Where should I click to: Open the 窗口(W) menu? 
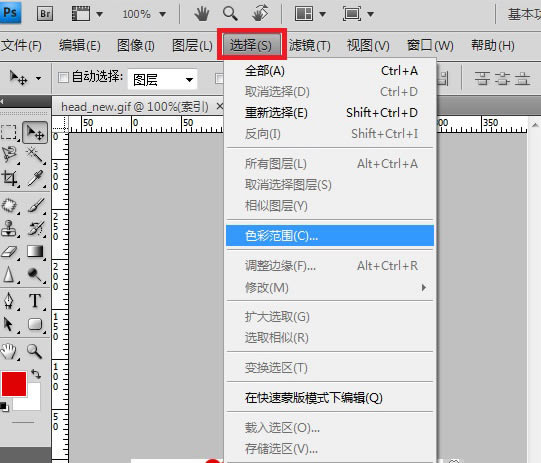pos(430,46)
